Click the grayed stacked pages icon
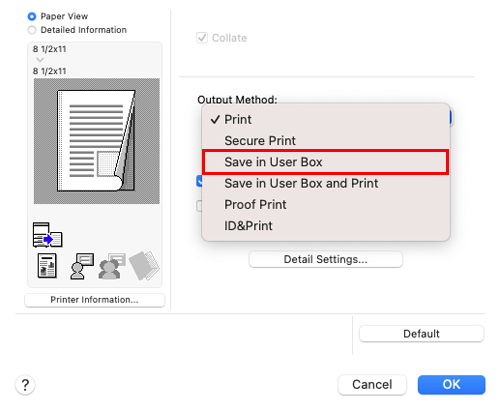This screenshot has height=410, width=500. pos(144,266)
